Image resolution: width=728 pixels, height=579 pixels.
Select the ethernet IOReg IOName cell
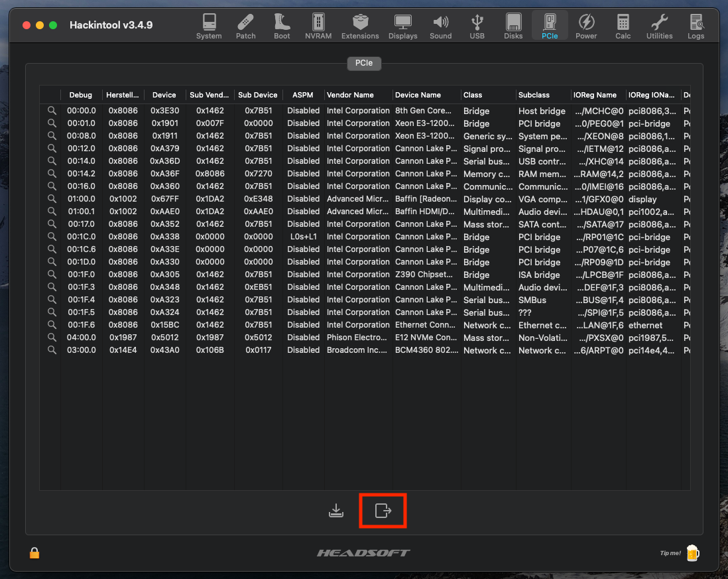click(x=645, y=325)
